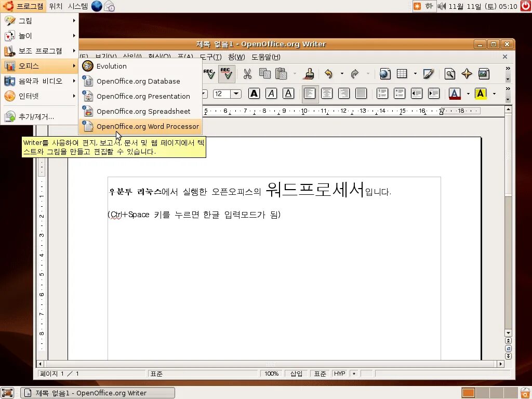Viewport: 532px width, 399px height.
Task: Launch OpenOffice.org Spreadsheet
Action: [x=140, y=111]
